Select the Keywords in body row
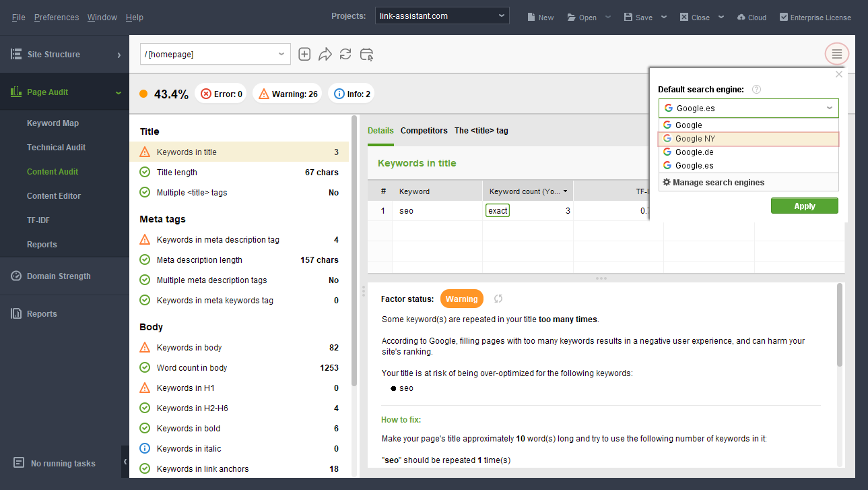The height and width of the screenshot is (490, 868). 239,348
